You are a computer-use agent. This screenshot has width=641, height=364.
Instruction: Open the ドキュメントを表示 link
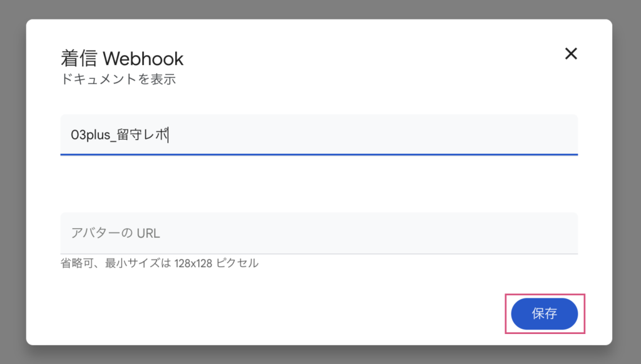click(118, 79)
